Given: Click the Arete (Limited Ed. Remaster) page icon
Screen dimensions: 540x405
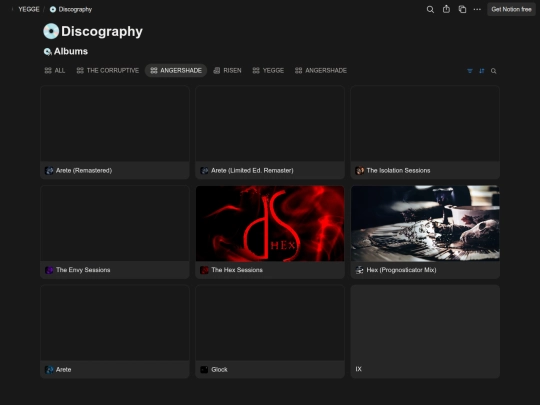Looking at the screenshot, I should pyautogui.click(x=204, y=170).
